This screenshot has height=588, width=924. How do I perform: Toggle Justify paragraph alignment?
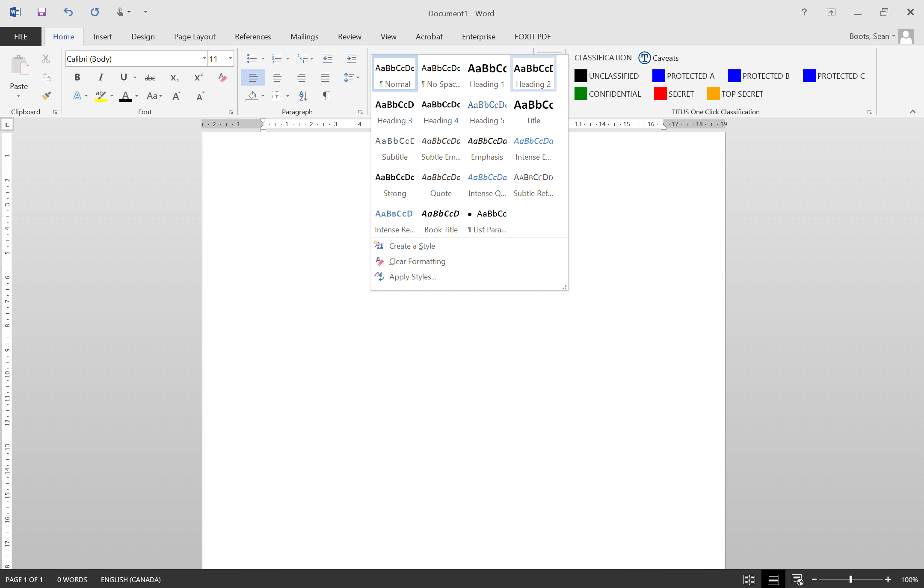pos(325,77)
